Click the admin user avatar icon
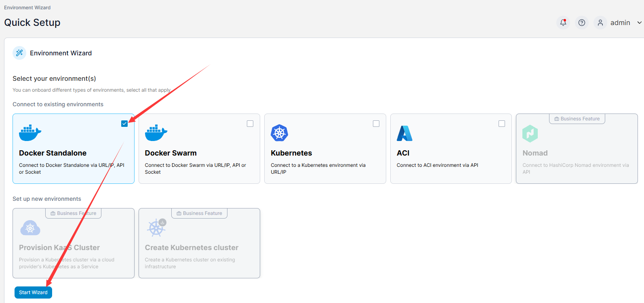This screenshot has height=303, width=644. pyautogui.click(x=600, y=23)
